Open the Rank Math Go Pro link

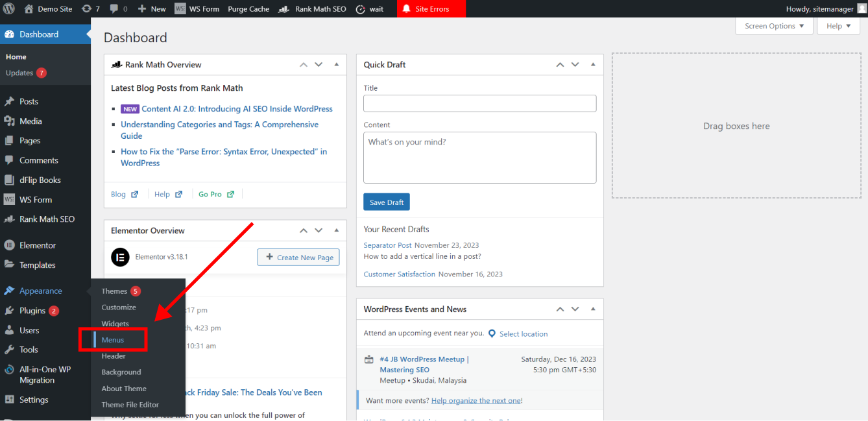click(x=216, y=194)
